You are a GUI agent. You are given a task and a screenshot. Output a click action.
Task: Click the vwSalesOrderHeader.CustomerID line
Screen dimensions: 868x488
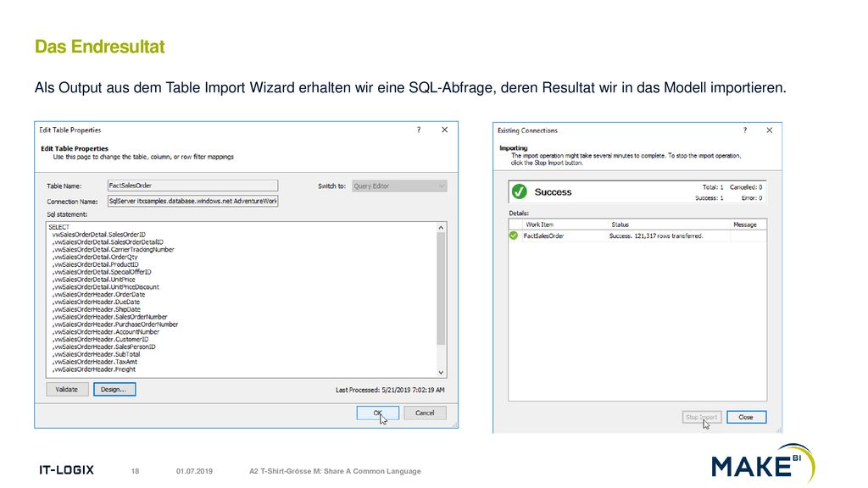click(x=101, y=339)
